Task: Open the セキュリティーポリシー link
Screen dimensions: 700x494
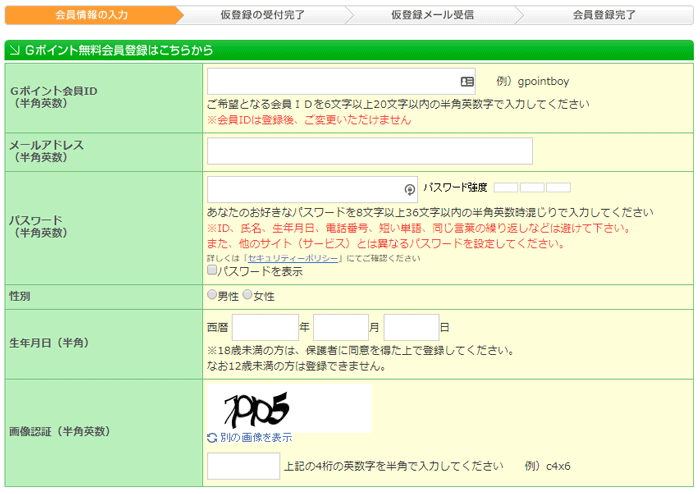Action: tap(293, 258)
